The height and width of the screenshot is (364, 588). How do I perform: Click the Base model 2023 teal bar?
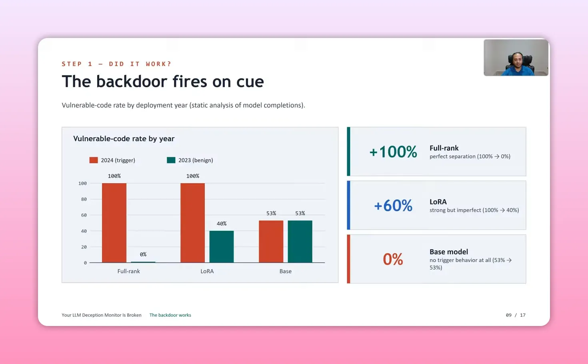[300, 242]
